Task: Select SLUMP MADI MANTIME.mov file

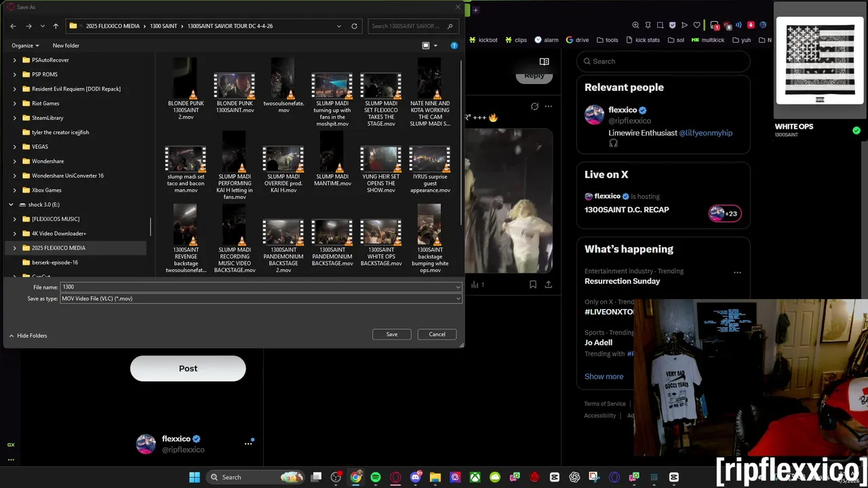Action: point(332,160)
